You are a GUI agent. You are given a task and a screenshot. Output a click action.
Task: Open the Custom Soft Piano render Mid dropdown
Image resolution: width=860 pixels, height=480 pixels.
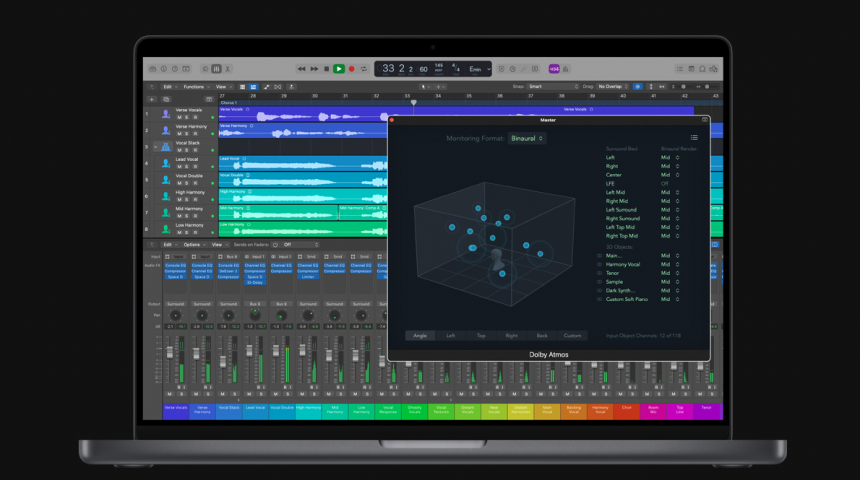[670, 300]
